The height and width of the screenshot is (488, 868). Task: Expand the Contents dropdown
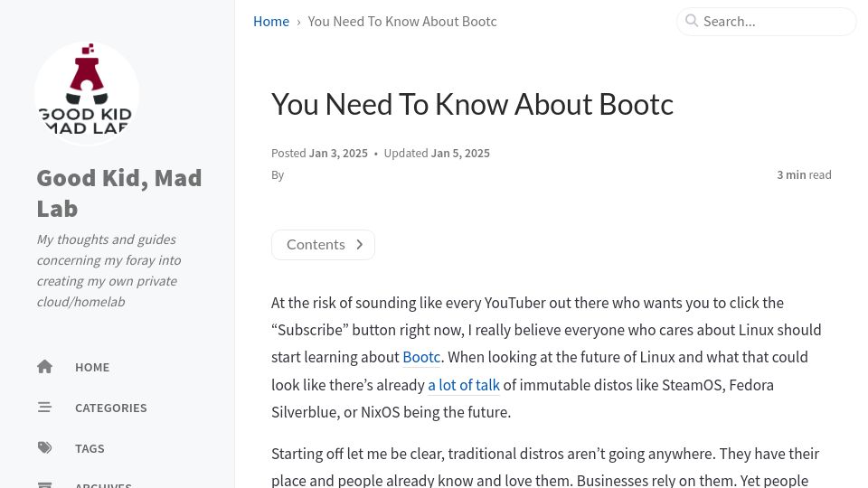324,245
